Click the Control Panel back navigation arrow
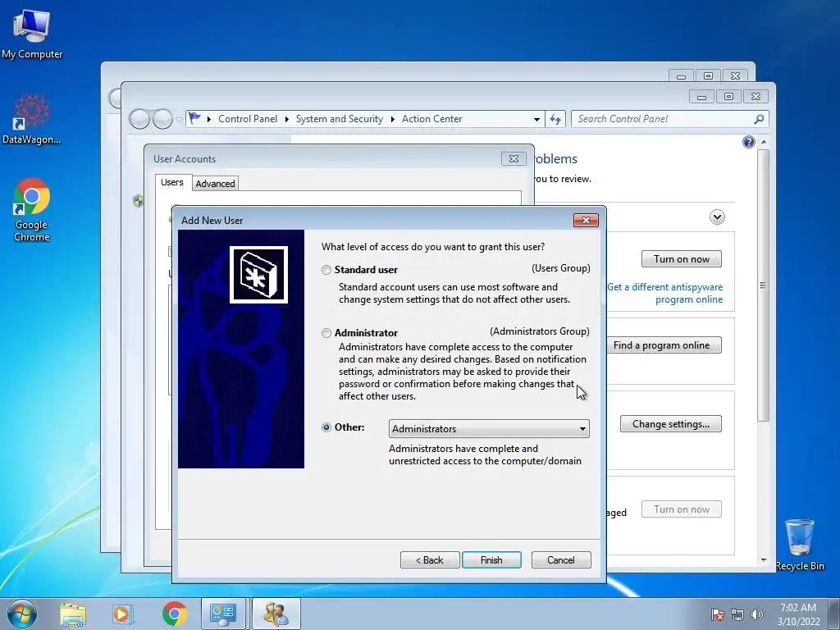The height and width of the screenshot is (630, 840). click(139, 119)
